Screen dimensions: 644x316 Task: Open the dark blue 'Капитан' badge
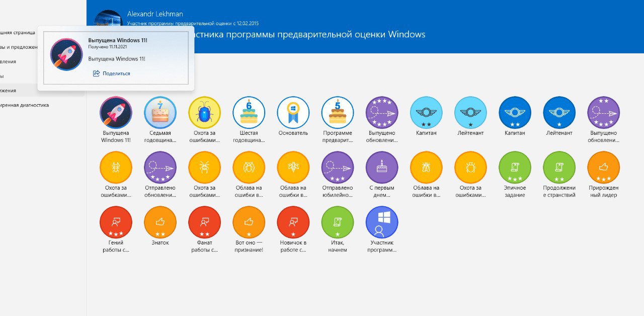(x=515, y=113)
